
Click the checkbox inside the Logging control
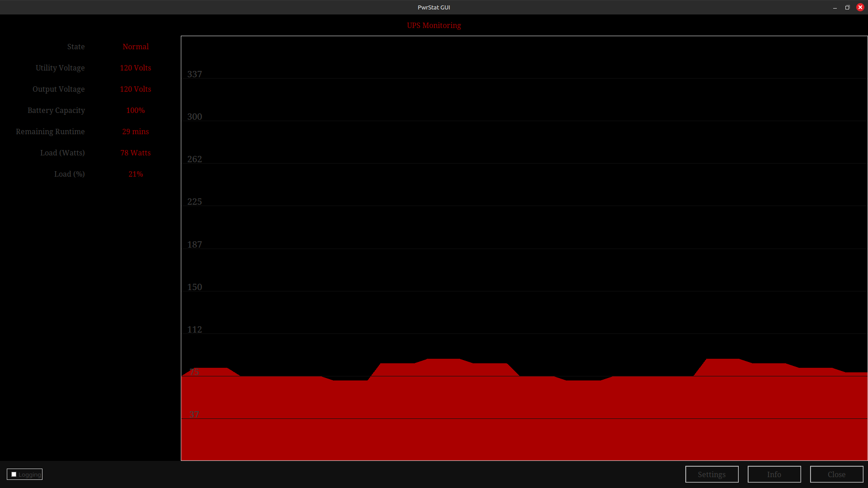click(13, 474)
